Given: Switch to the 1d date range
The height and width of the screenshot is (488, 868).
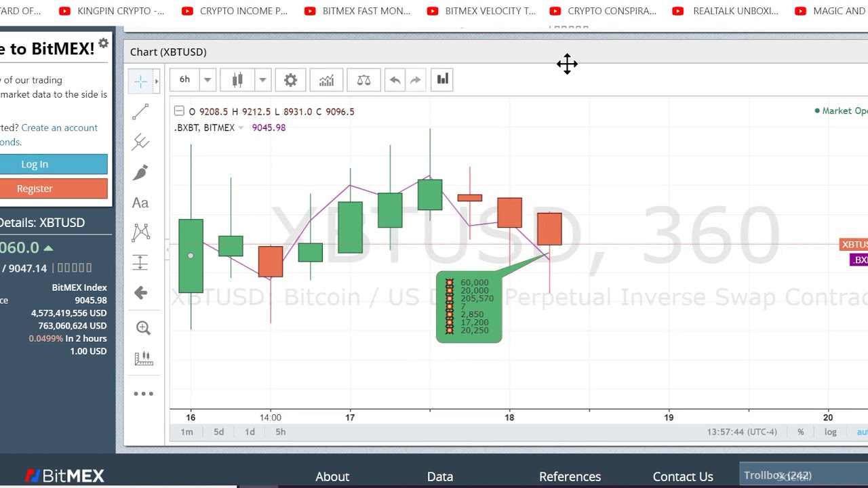Looking at the screenshot, I should (250, 432).
